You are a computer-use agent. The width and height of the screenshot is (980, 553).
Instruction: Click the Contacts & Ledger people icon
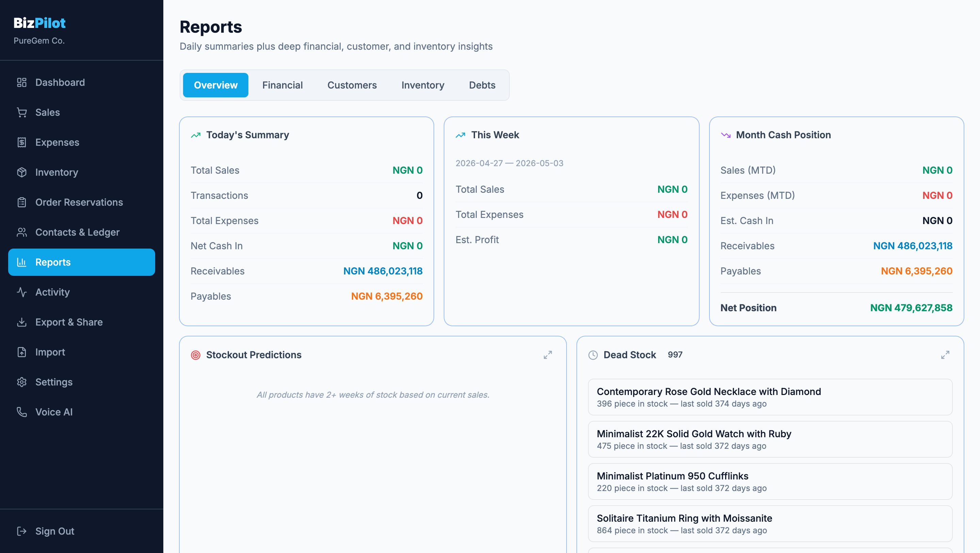[22, 232]
